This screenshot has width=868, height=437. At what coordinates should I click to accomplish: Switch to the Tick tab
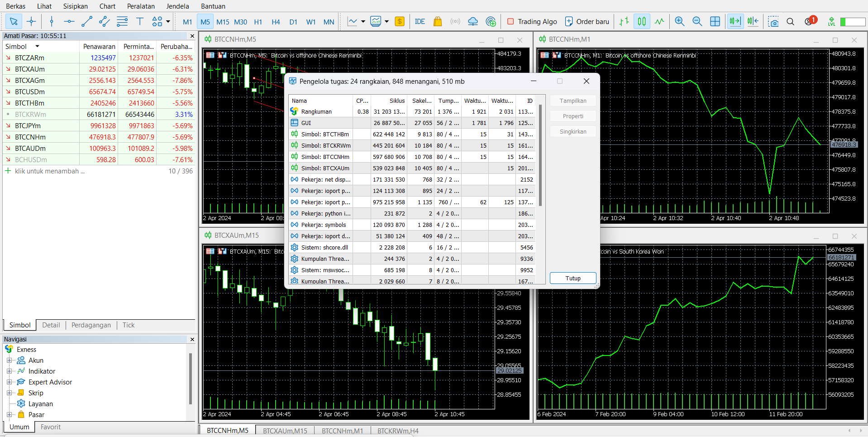tap(128, 325)
